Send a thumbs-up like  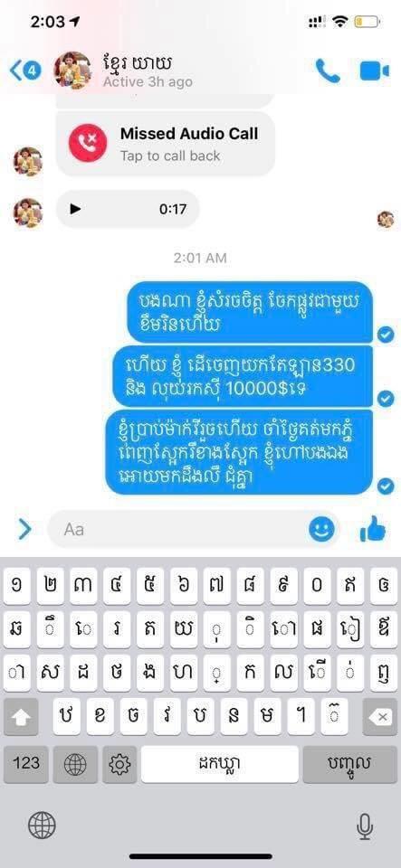pos(373,529)
